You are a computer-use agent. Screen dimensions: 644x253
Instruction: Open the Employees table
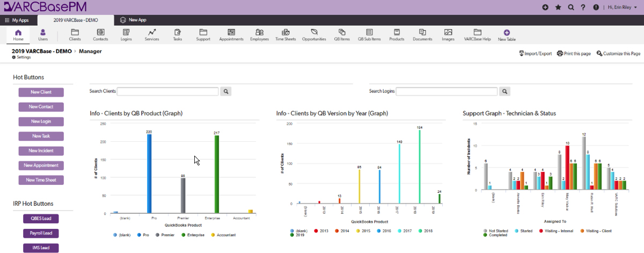click(x=259, y=35)
